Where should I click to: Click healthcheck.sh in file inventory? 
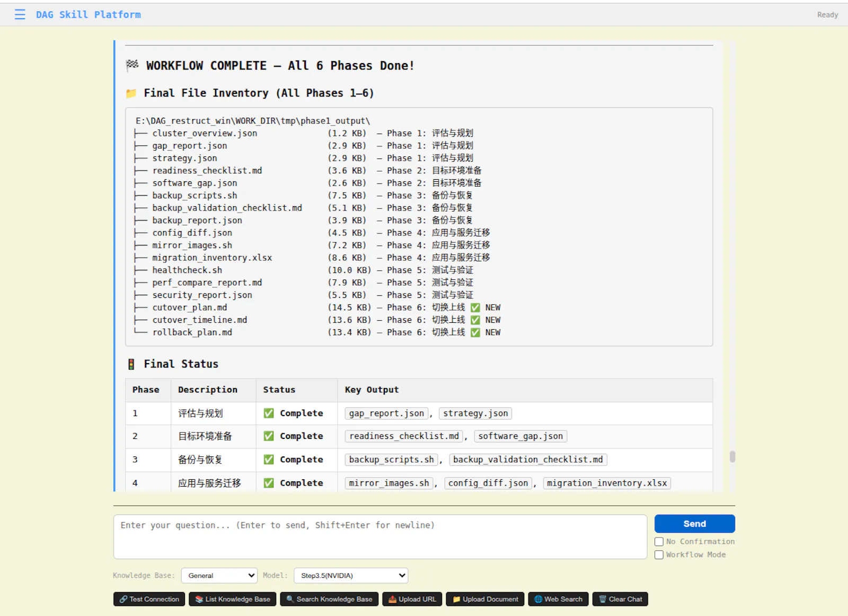point(187,270)
